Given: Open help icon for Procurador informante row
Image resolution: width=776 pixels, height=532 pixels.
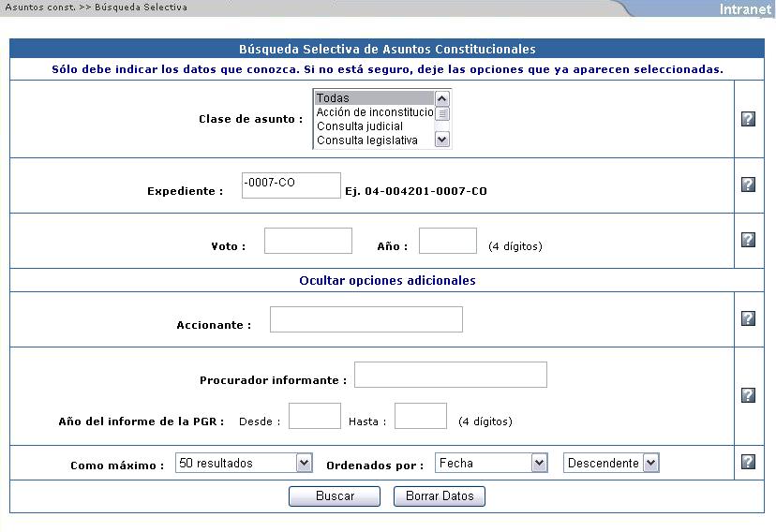Looking at the screenshot, I should pyautogui.click(x=748, y=395).
